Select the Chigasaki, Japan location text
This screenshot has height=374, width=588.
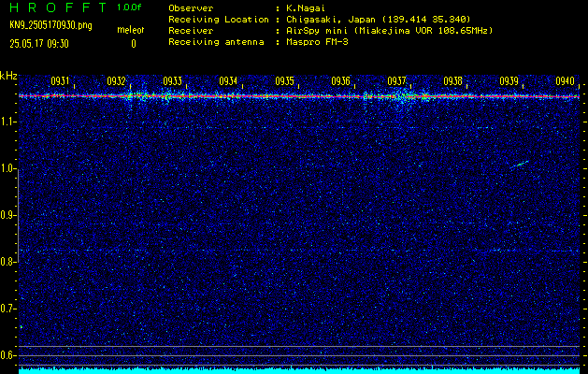click(x=379, y=20)
